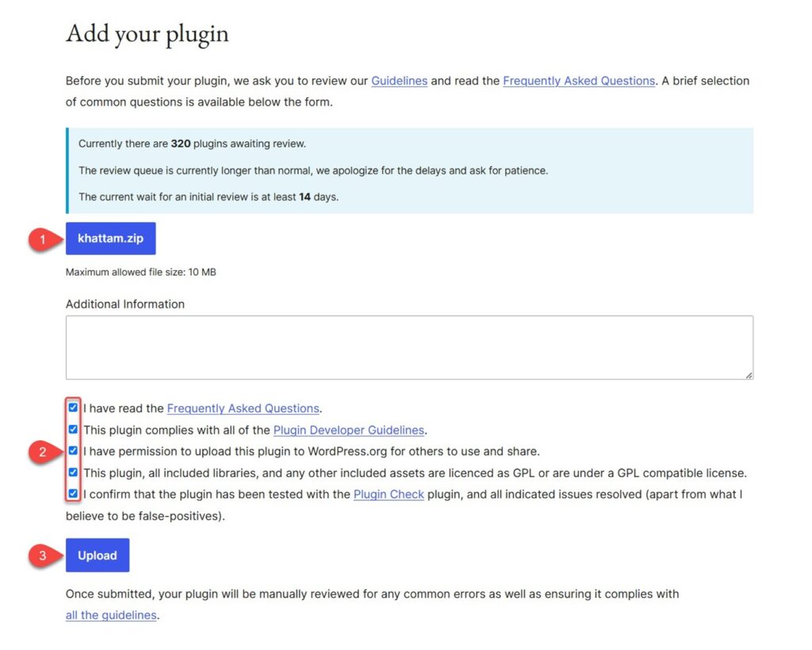Screen dimensions: 812x650
Task: Click the 'Additional Information' field label
Action: 125,304
